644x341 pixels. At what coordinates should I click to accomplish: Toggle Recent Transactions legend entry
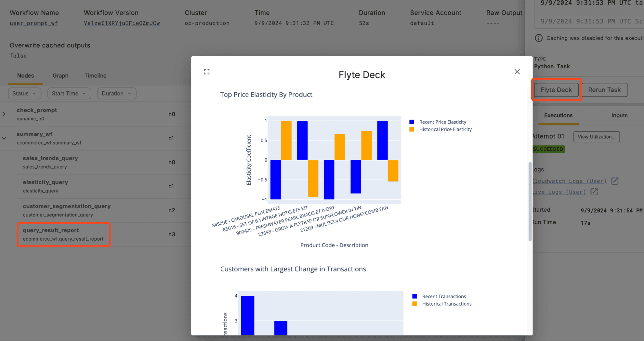(444, 296)
